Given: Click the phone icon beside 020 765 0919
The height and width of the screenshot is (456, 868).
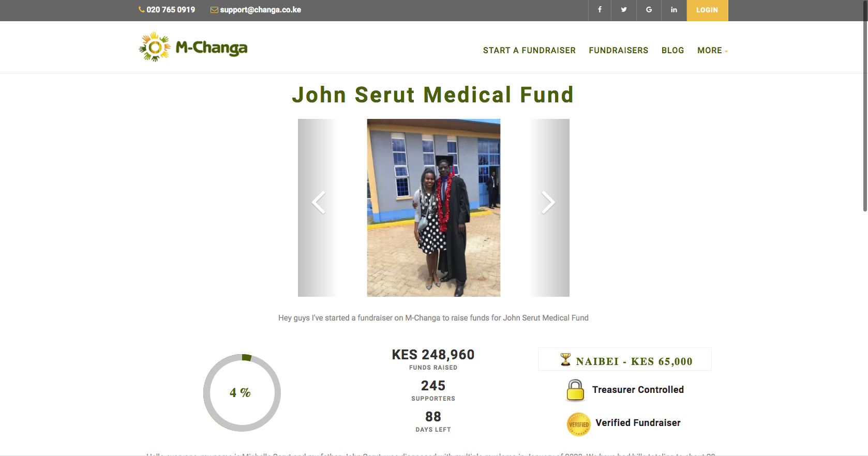Looking at the screenshot, I should pos(141,9).
